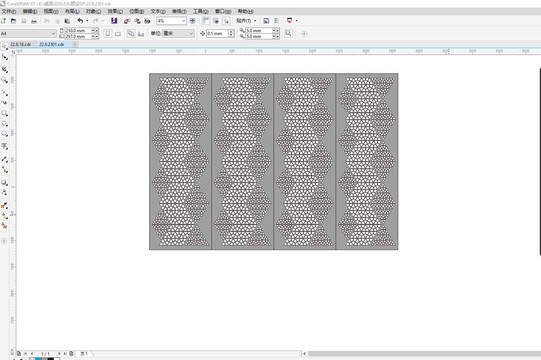Select the Text tool
This screenshot has width=541, height=360.
tap(4, 146)
